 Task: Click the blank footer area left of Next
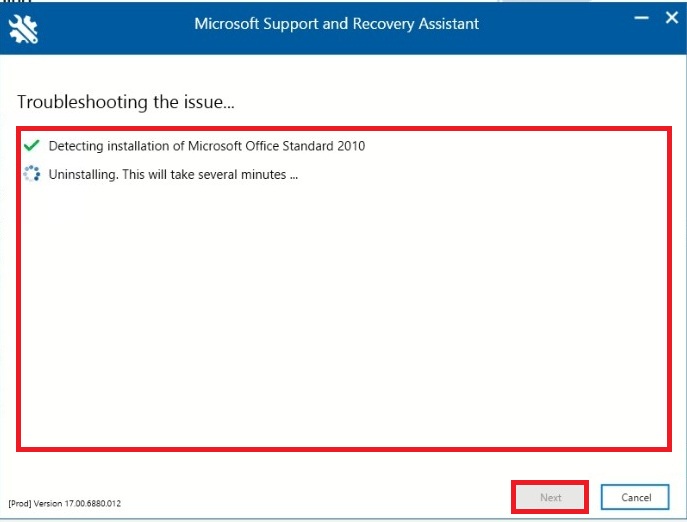pos(300,497)
